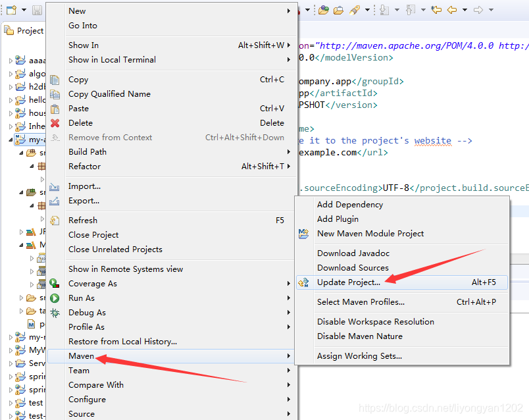Click the Refresh icon in context menu
The image size is (529, 420).
(x=55, y=221)
